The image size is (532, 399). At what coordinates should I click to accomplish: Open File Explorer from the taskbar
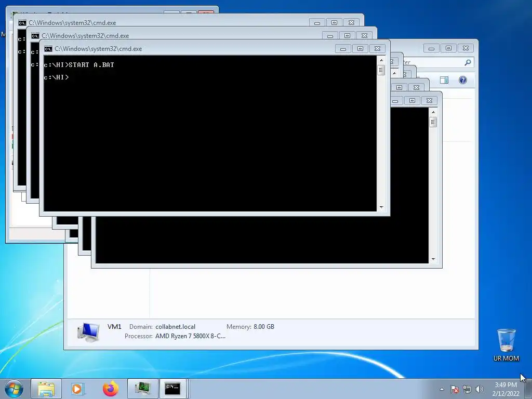click(46, 389)
